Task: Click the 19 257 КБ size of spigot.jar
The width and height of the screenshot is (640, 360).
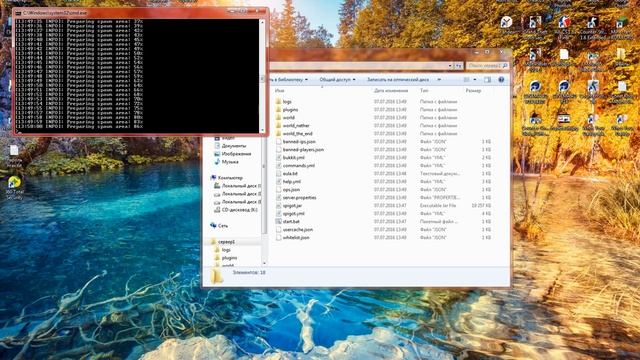Action: coord(481,205)
